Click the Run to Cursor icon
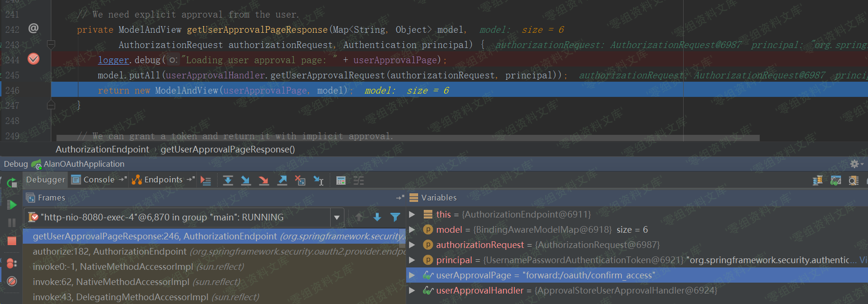868x304 pixels. (x=318, y=180)
